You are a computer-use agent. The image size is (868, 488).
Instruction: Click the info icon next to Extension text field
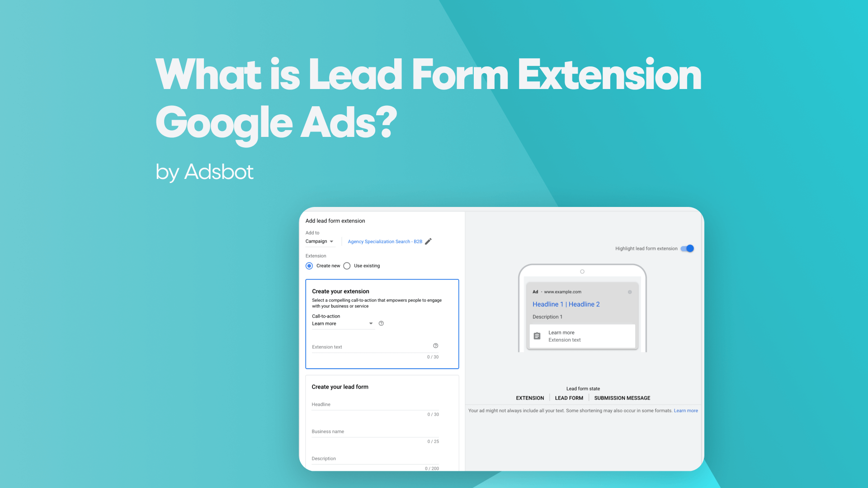point(435,345)
